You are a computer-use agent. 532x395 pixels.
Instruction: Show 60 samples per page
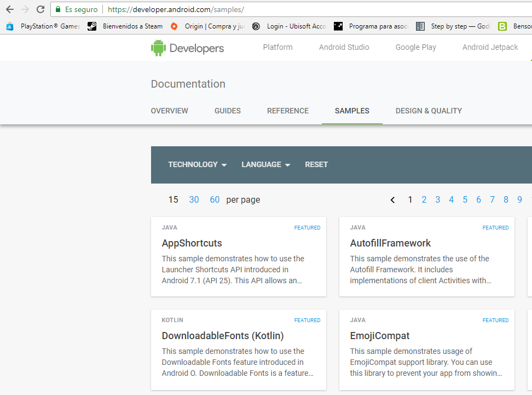215,199
